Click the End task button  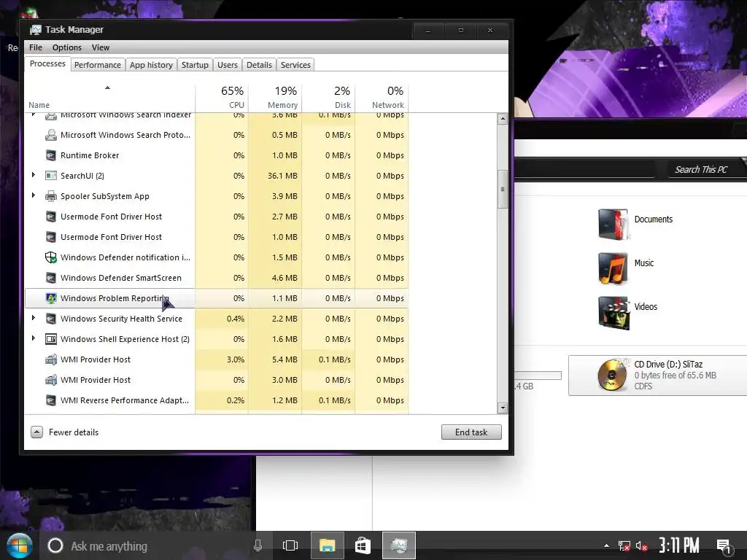pyautogui.click(x=471, y=432)
